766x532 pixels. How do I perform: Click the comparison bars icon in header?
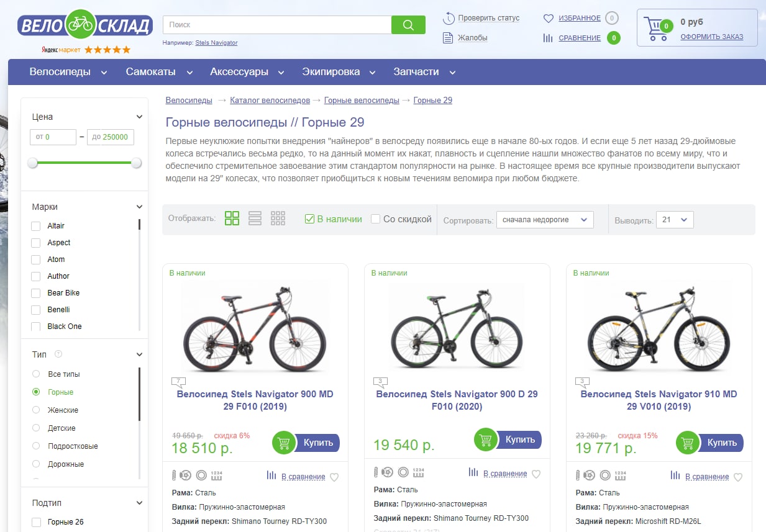coord(548,38)
